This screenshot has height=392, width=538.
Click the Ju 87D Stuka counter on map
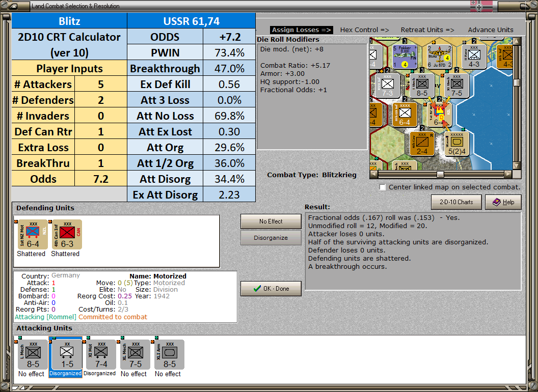tap(439, 56)
